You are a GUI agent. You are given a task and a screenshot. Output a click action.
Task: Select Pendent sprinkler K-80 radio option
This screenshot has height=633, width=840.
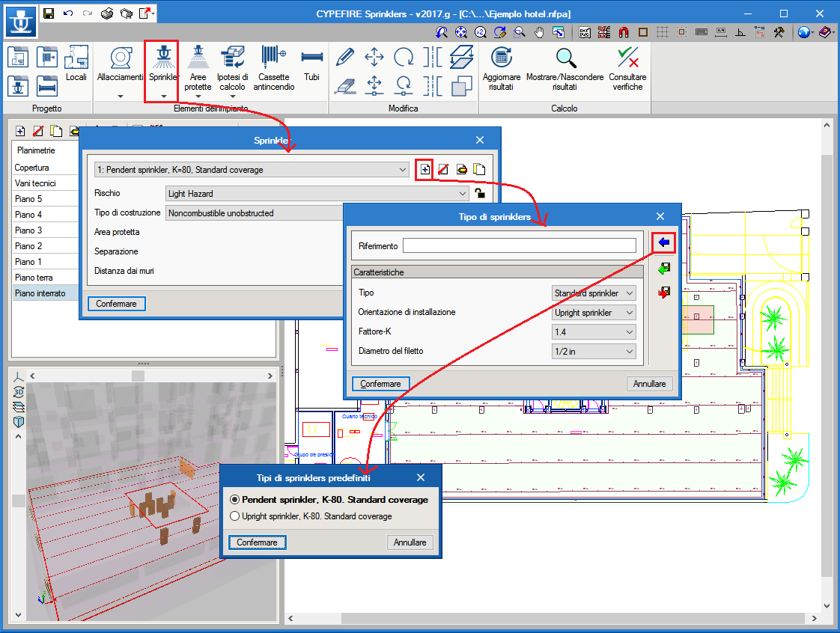point(234,500)
